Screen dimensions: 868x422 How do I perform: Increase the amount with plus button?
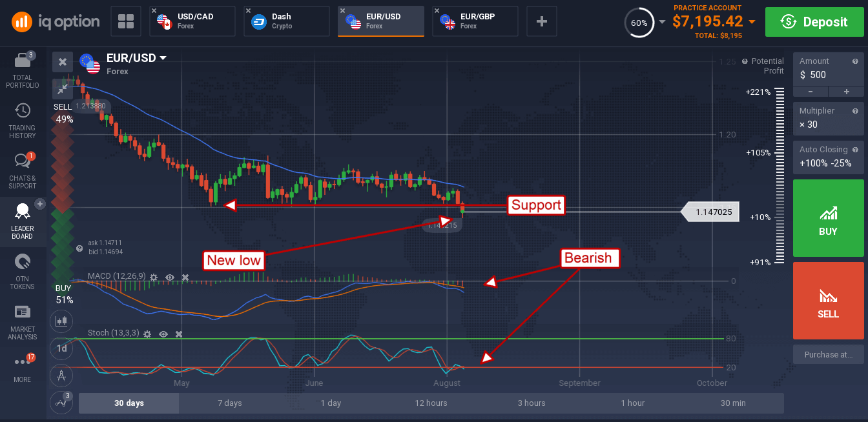(847, 92)
